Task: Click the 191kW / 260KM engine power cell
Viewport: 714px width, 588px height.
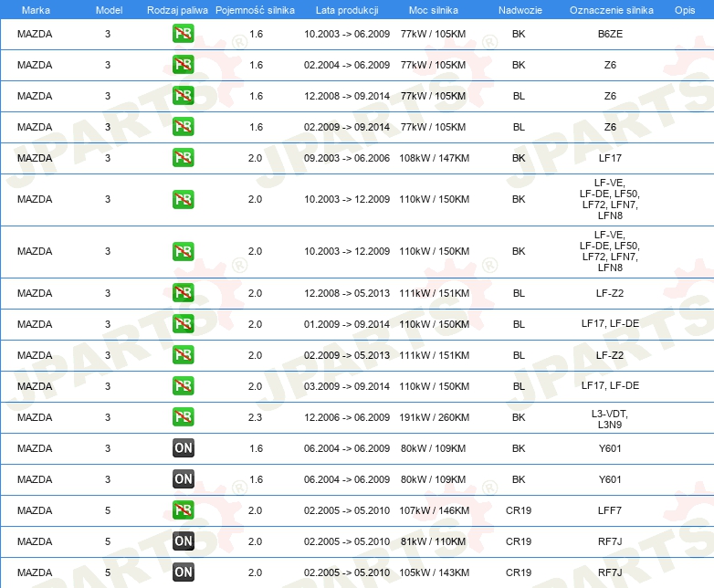Action: (435, 417)
